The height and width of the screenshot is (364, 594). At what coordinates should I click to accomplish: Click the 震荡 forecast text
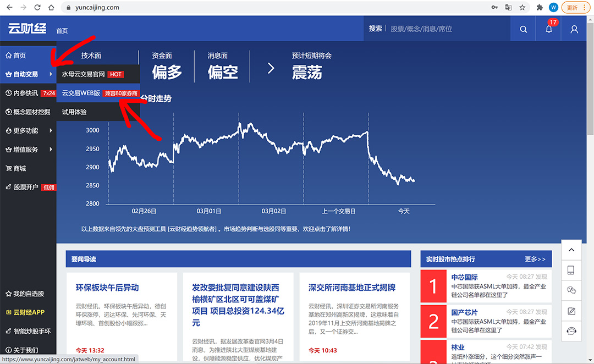(x=307, y=73)
